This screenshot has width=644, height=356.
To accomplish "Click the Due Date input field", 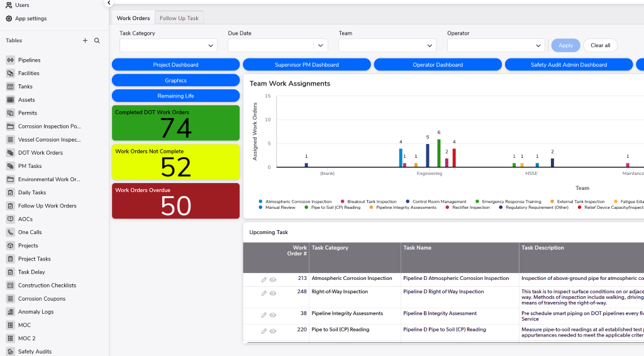I will [270, 45].
